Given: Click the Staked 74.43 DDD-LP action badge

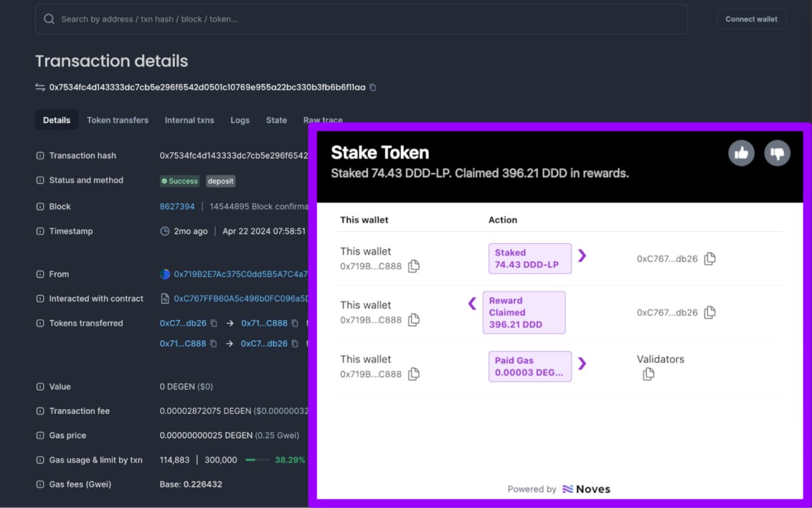Looking at the screenshot, I should (530, 258).
